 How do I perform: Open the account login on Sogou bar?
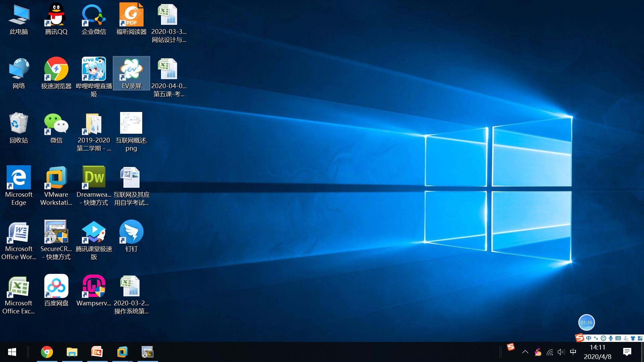[626, 338]
